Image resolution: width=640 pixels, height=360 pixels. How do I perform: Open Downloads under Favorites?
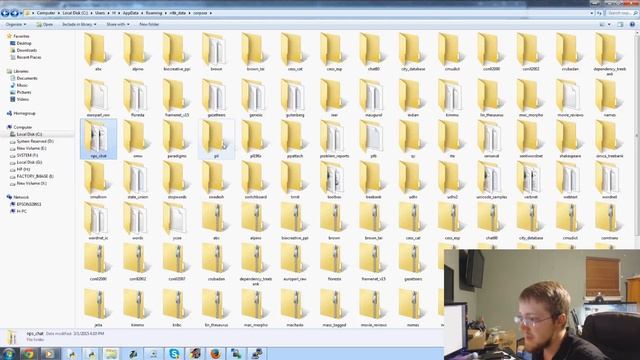click(x=24, y=50)
